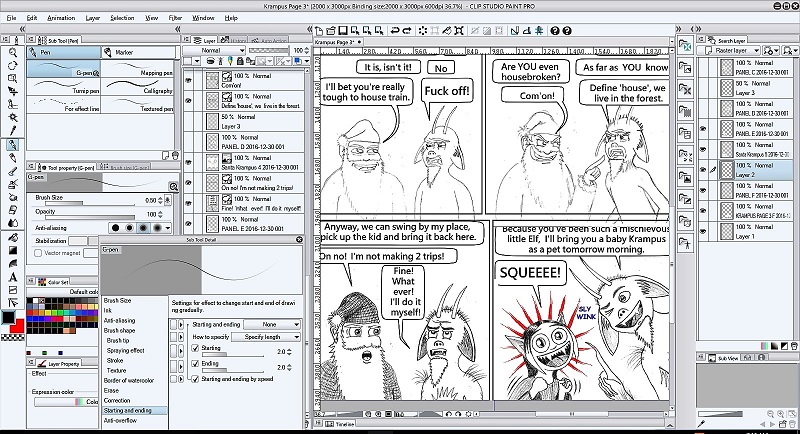Select the Eraser tool in the toolbox

(13, 210)
